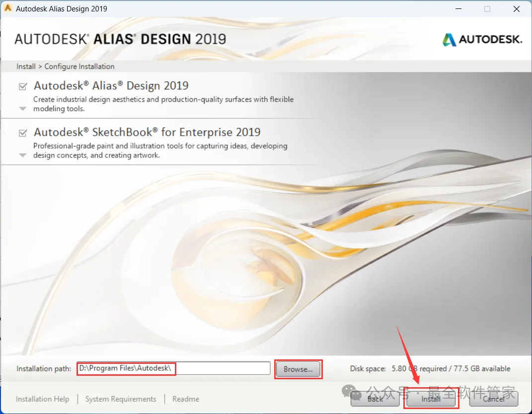Click the 'Professional-grade paint and illustration' description
This screenshot has width=532, height=414.
[160, 150]
